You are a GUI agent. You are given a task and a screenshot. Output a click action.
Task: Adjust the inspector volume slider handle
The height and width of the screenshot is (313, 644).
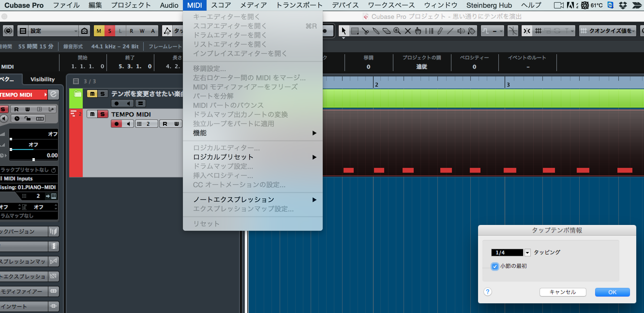tap(11, 139)
